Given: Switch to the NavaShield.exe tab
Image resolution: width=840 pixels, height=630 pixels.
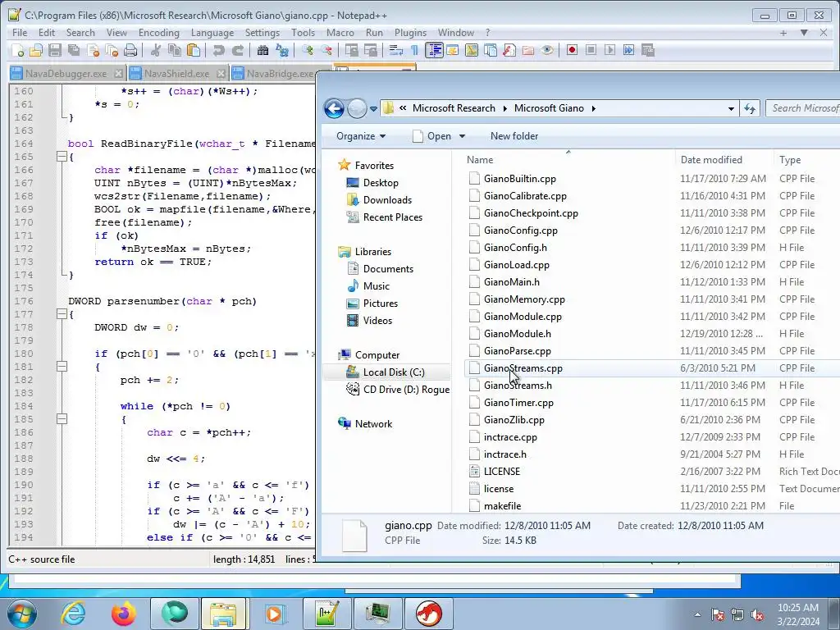Looking at the screenshot, I should click(x=177, y=73).
